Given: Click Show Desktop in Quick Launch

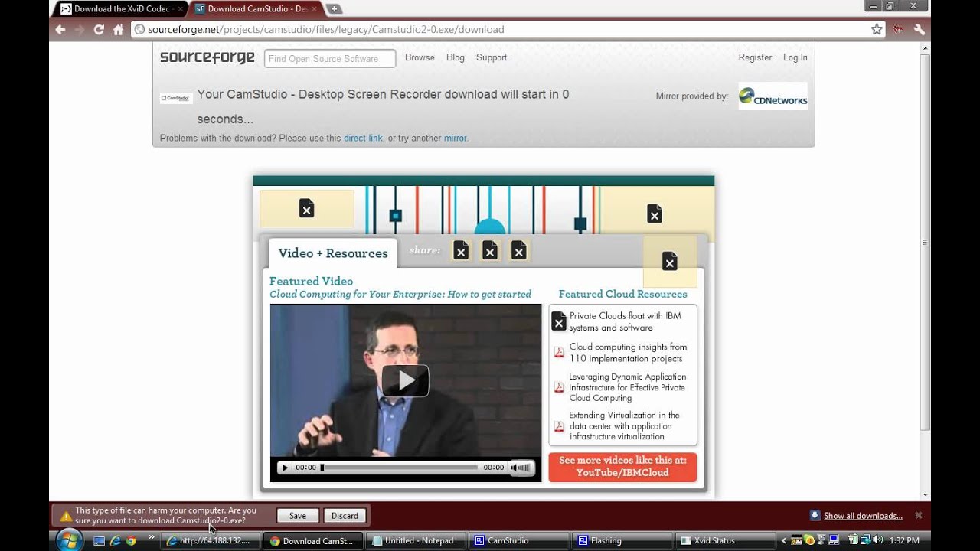Looking at the screenshot, I should 99,540.
